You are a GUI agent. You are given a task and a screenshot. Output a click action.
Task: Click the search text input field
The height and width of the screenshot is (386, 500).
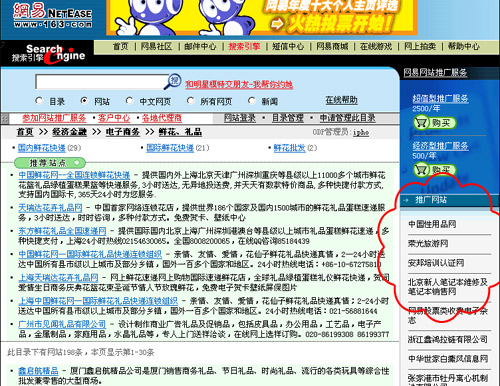tap(102, 82)
